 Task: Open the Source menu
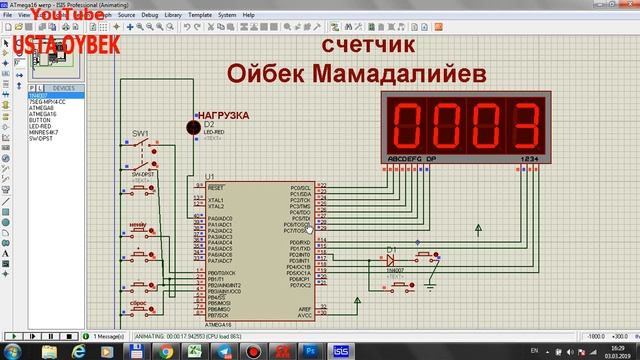pos(126,15)
